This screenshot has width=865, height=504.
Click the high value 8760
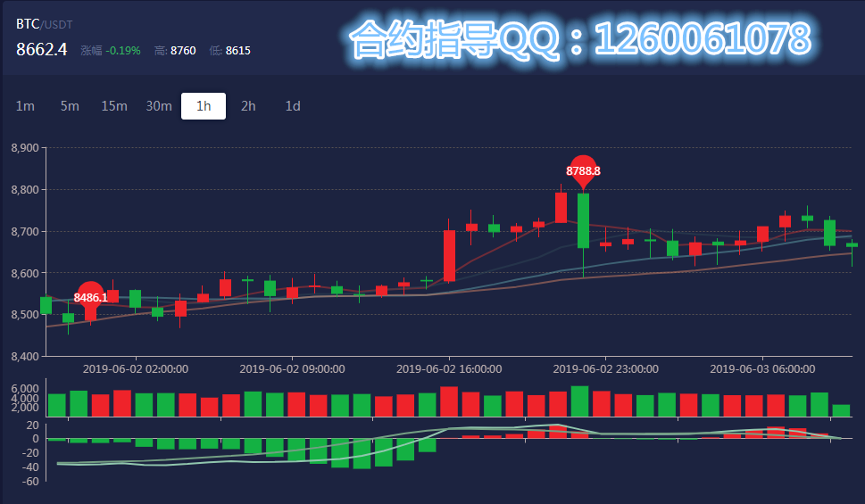183,51
